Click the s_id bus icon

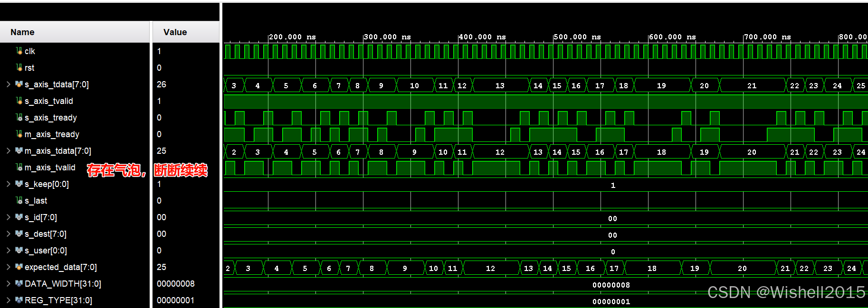coord(19,217)
